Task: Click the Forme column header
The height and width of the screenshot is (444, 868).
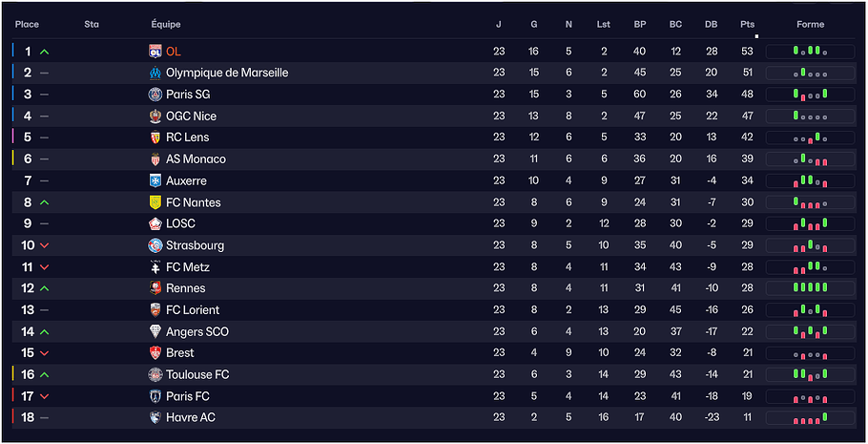Action: point(810,24)
